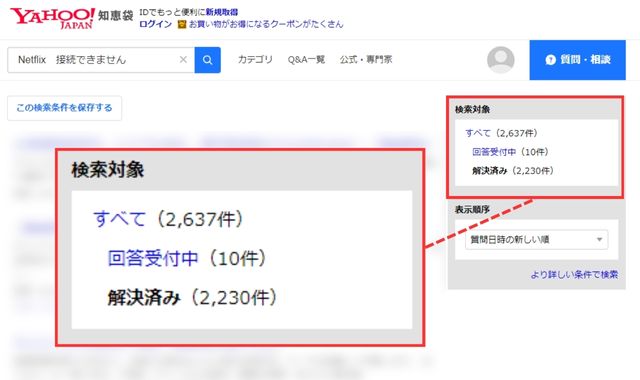Click the blue magnifier search button
This screenshot has width=640, height=380.
tap(207, 60)
